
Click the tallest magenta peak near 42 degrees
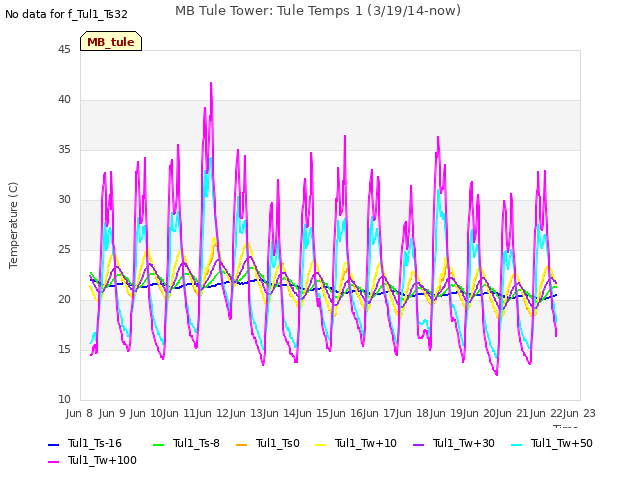211,84
